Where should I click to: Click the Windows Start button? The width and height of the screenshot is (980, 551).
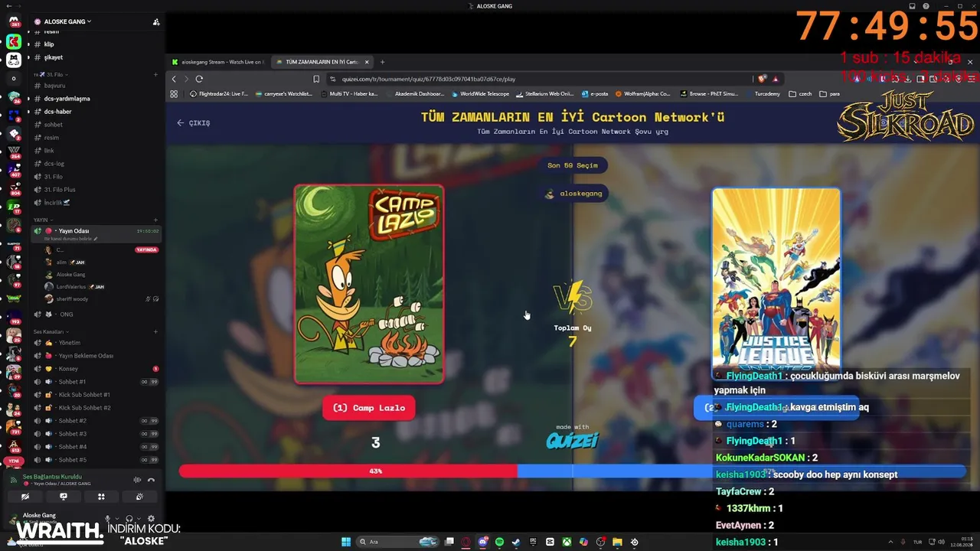[346, 542]
